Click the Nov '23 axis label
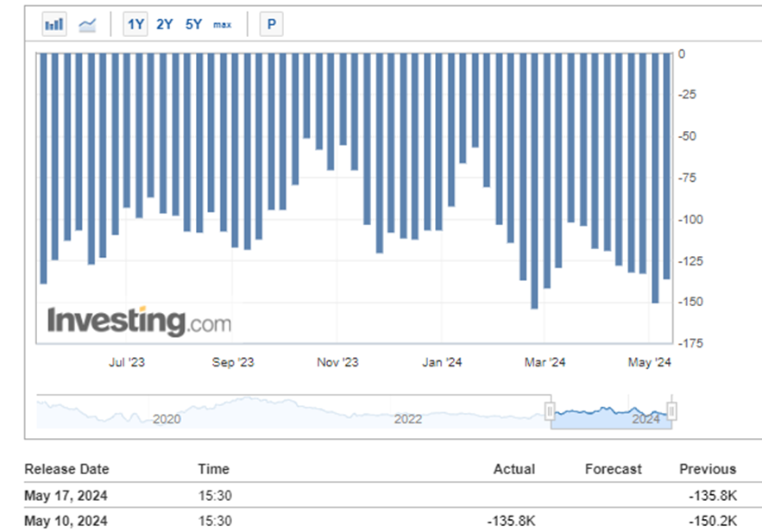762x532 pixels. click(337, 362)
